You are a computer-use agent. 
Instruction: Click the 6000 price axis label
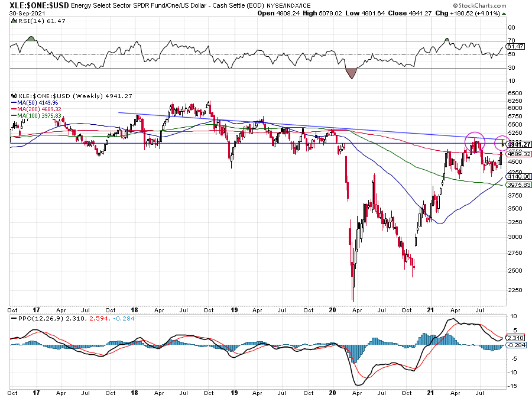click(515, 108)
